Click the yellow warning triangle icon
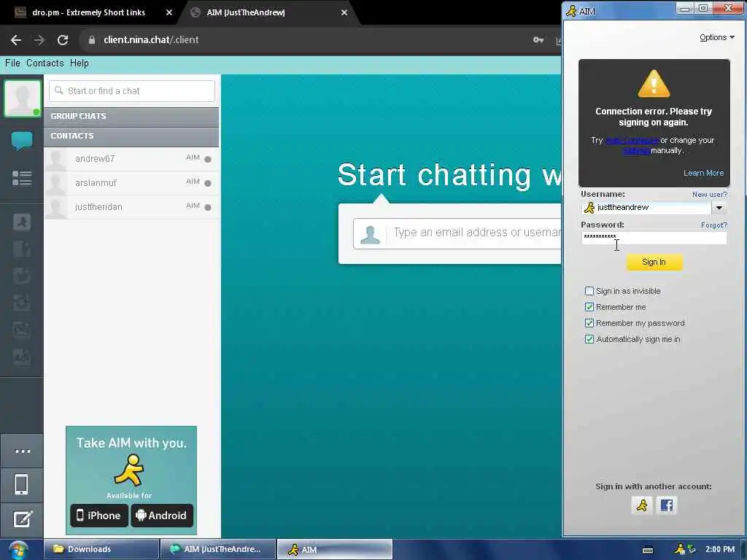 (x=654, y=83)
